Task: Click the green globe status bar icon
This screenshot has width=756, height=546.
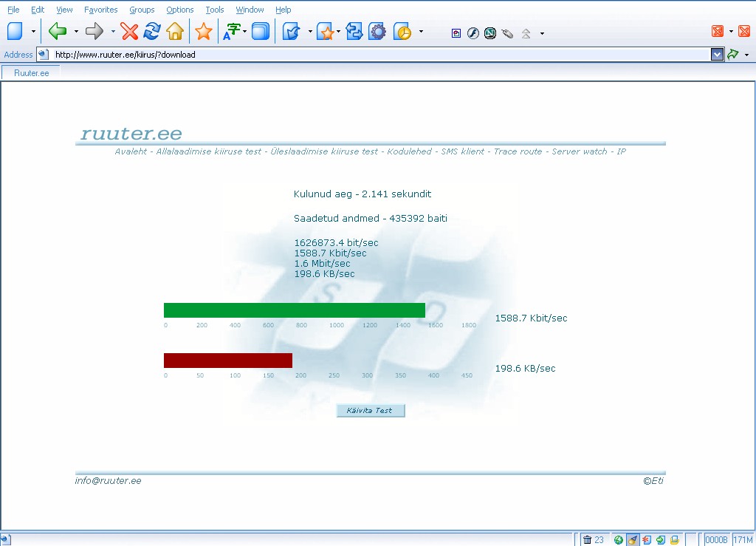Action: coord(619,540)
